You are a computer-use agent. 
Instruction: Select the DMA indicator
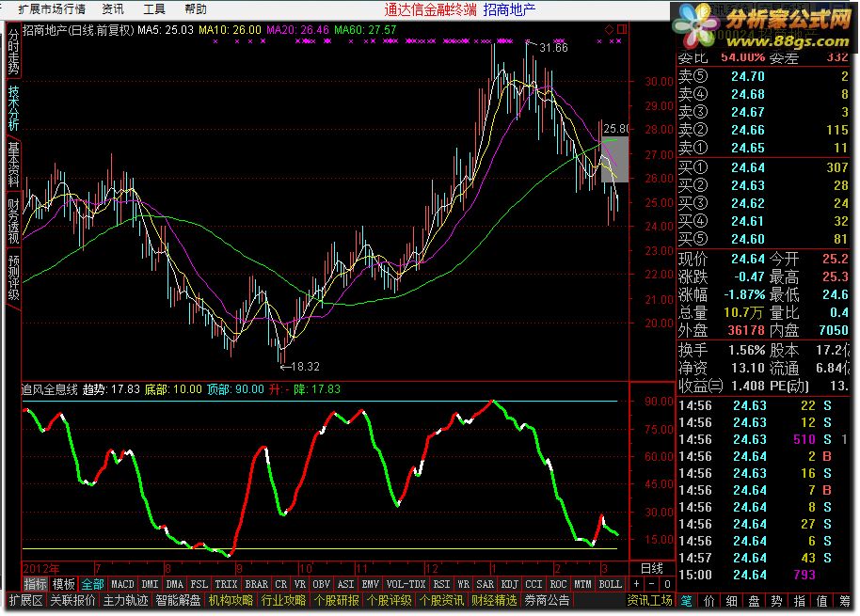(174, 584)
